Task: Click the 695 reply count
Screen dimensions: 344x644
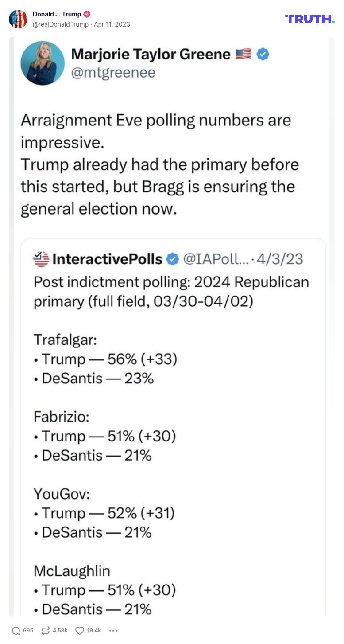Action: pyautogui.click(x=27, y=630)
